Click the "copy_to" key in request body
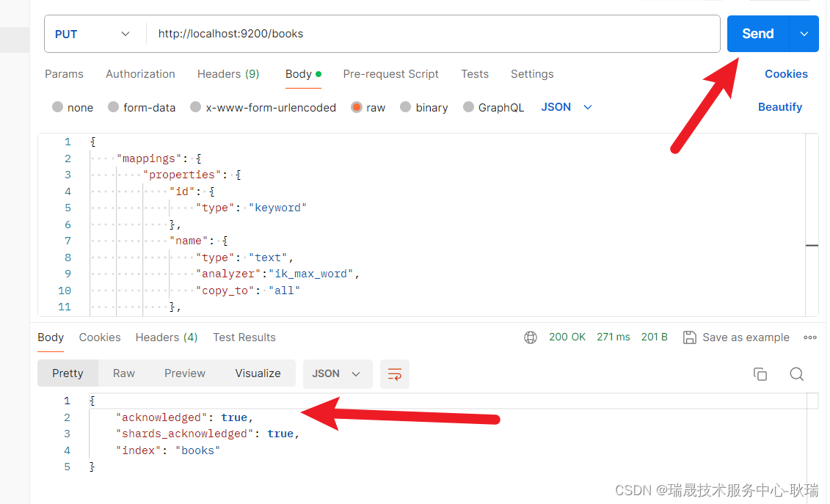Screen dimensions: 830x504 point(225,290)
